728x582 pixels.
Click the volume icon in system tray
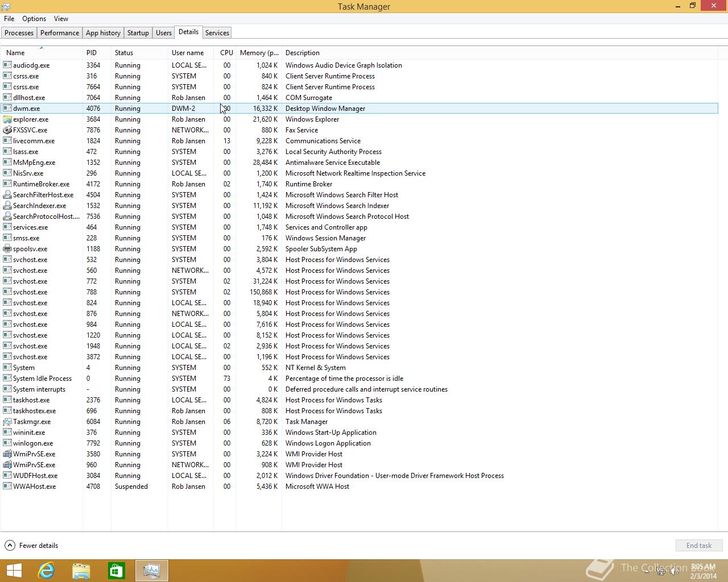pos(675,571)
